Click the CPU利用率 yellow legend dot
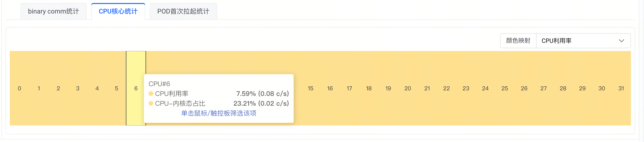644x142 pixels. pos(151,94)
